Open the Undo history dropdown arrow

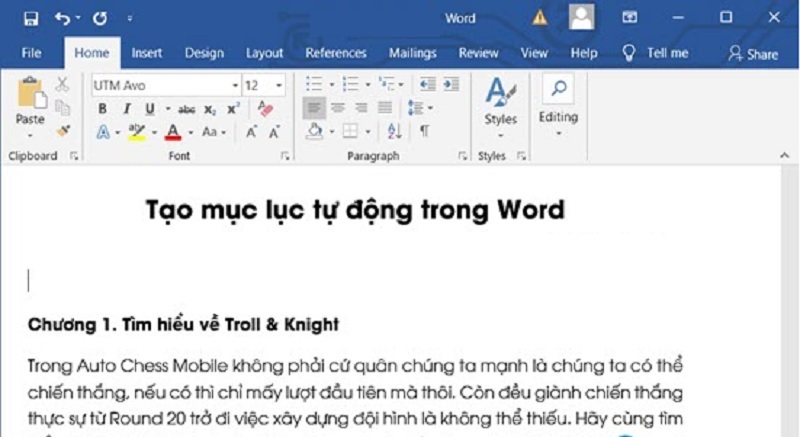click(78, 18)
